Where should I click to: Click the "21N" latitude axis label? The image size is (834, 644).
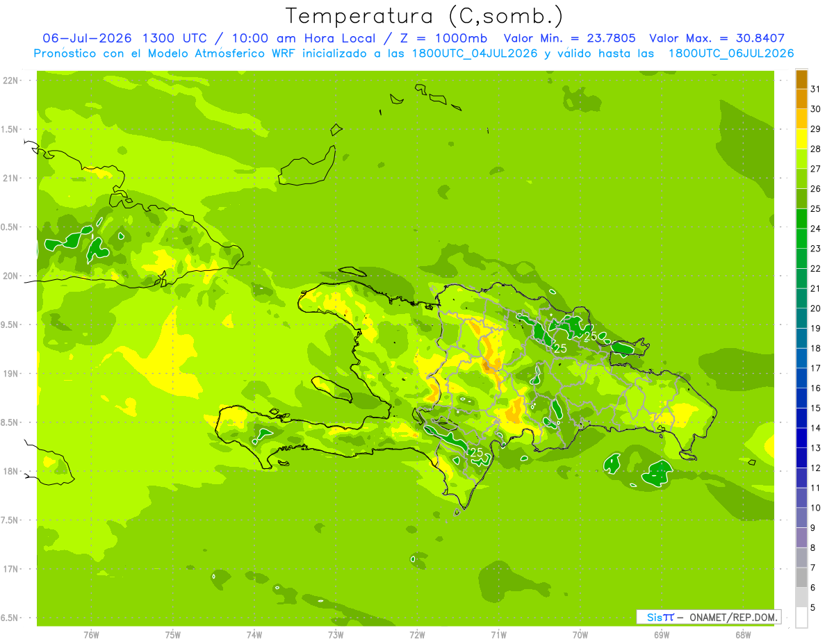click(10, 178)
